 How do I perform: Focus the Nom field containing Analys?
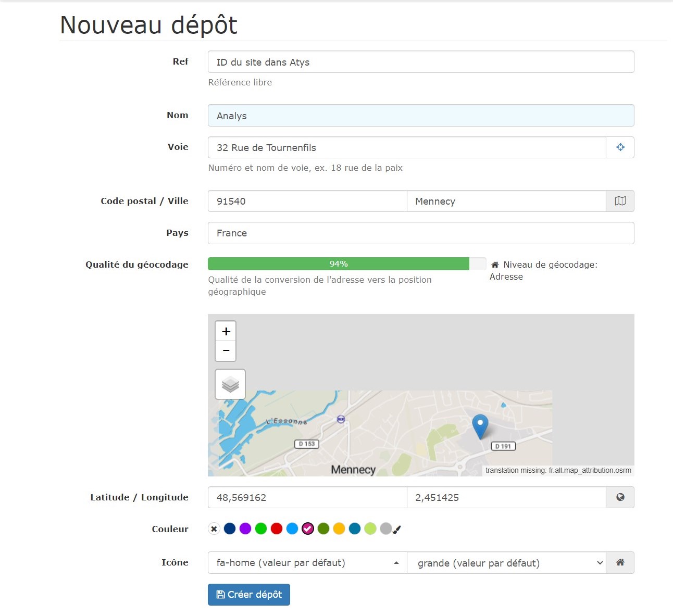point(420,116)
